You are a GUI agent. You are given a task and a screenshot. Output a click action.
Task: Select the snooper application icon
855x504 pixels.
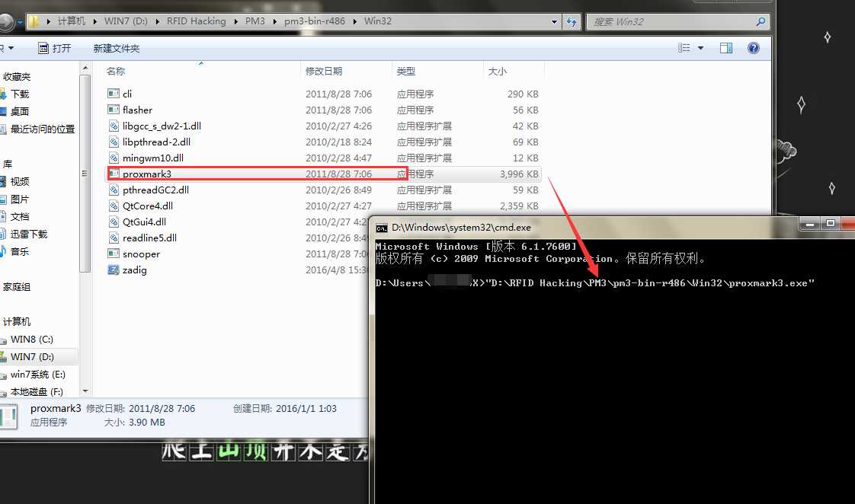tap(114, 254)
